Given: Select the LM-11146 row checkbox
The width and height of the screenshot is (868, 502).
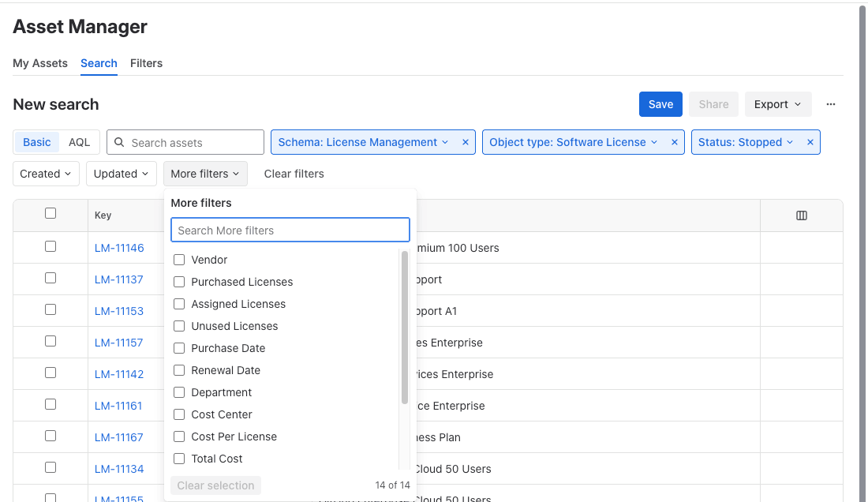Looking at the screenshot, I should [51, 246].
